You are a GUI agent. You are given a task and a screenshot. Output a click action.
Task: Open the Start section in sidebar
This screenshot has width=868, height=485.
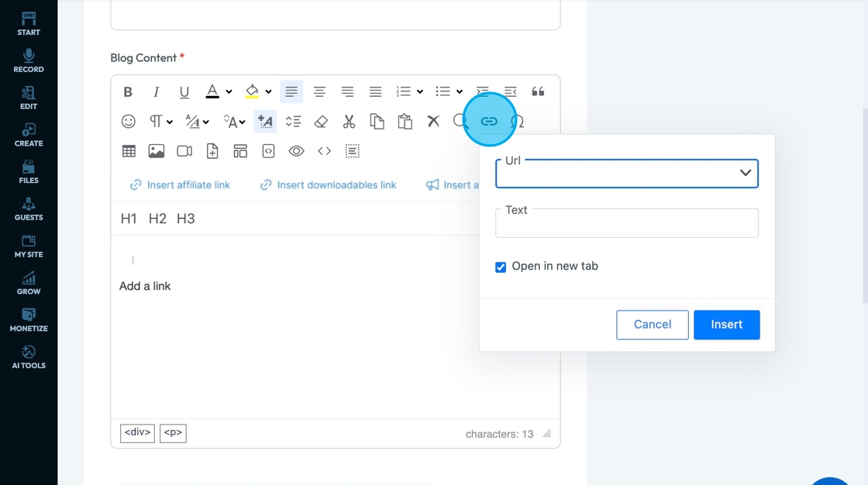click(28, 24)
